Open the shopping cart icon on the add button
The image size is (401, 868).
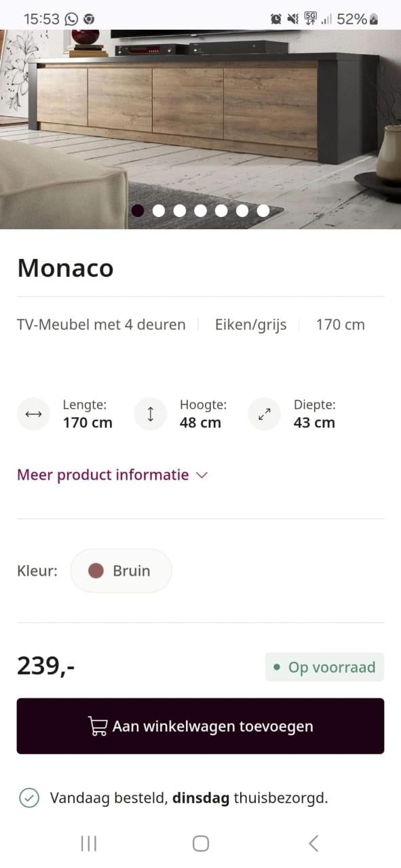(x=97, y=726)
